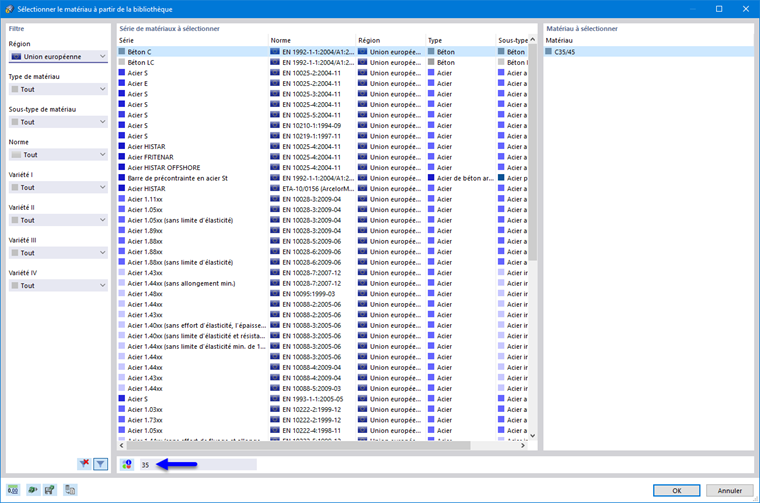Select Barre de précontrainte en acier St row

(323, 178)
